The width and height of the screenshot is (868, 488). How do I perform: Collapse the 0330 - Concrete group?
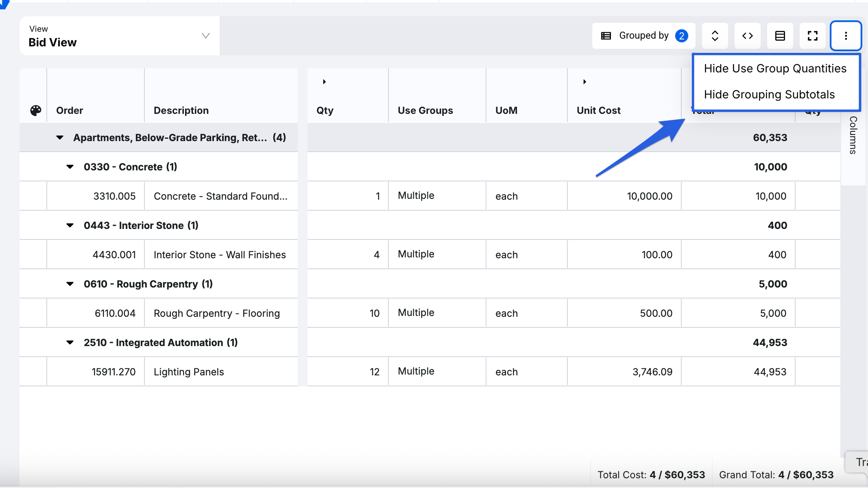(x=70, y=167)
